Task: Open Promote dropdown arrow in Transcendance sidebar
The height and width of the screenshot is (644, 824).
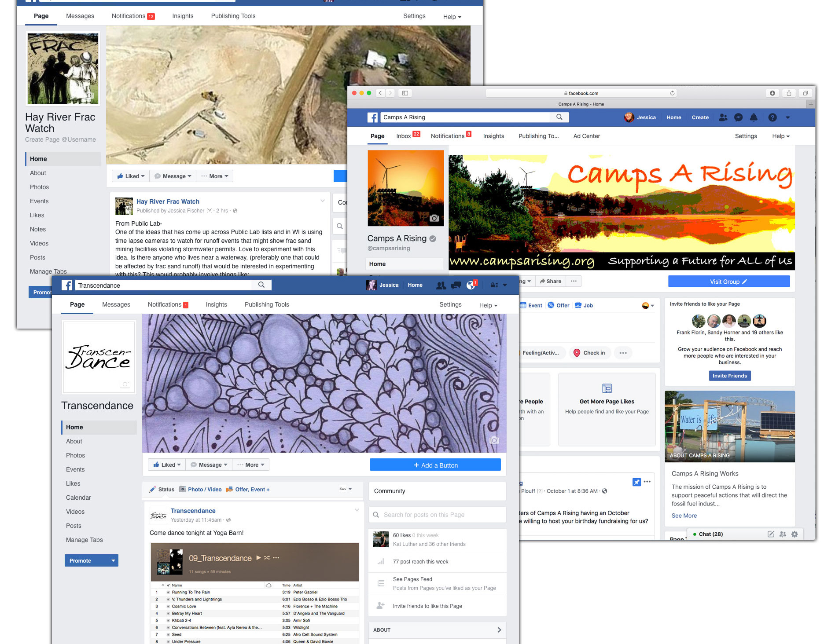Action: coord(113,560)
